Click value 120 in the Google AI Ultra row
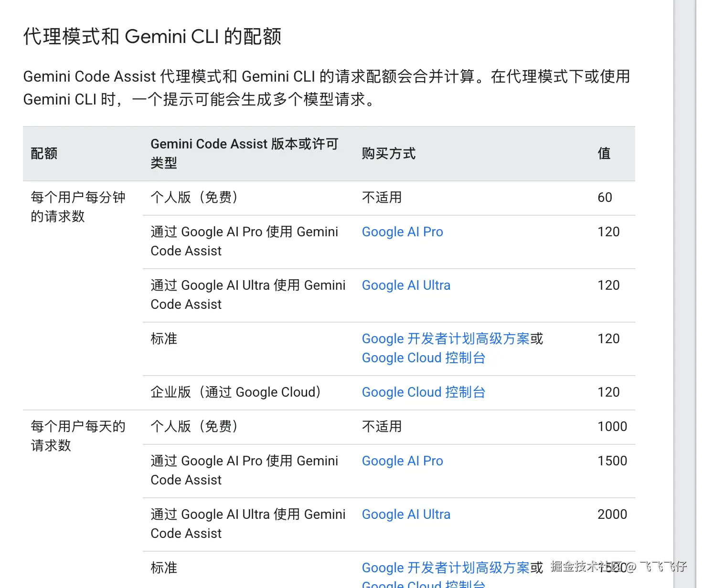702x588 pixels. (x=608, y=285)
